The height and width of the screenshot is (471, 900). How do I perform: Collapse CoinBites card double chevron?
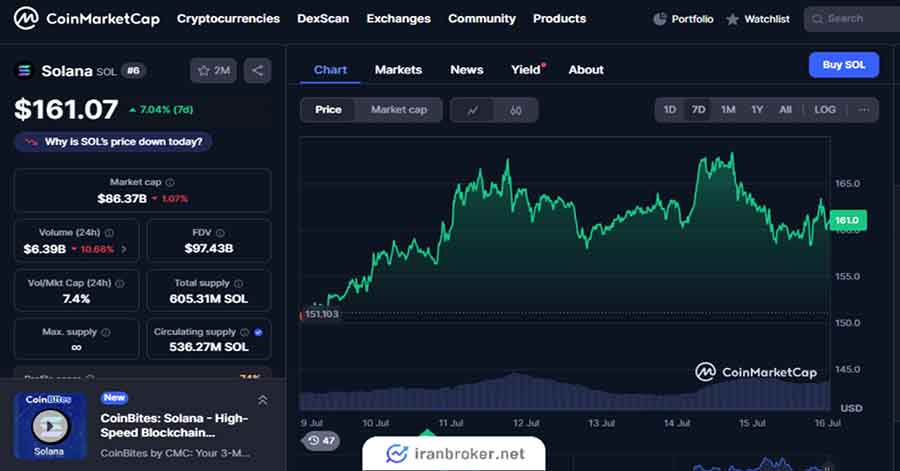(262, 400)
